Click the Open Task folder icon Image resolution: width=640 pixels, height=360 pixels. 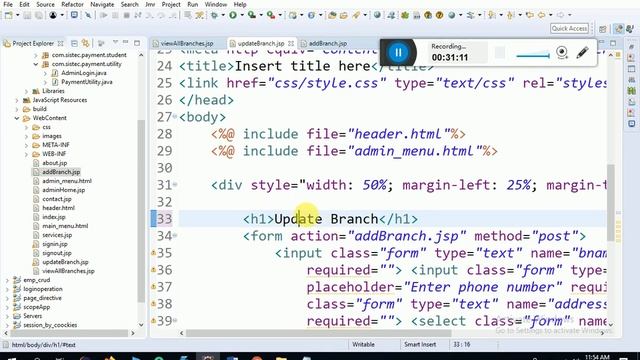[344, 15]
